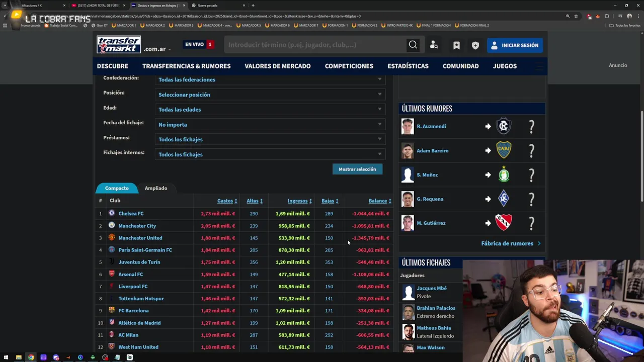Click Chrome icon in the taskbar
Screen dimensions: 644x362
point(31,357)
